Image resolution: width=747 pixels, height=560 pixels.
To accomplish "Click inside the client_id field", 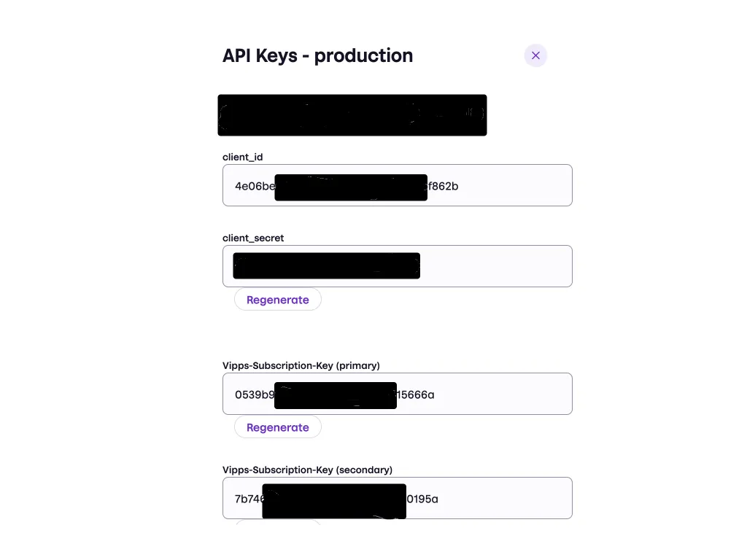I will click(x=503, y=185).
